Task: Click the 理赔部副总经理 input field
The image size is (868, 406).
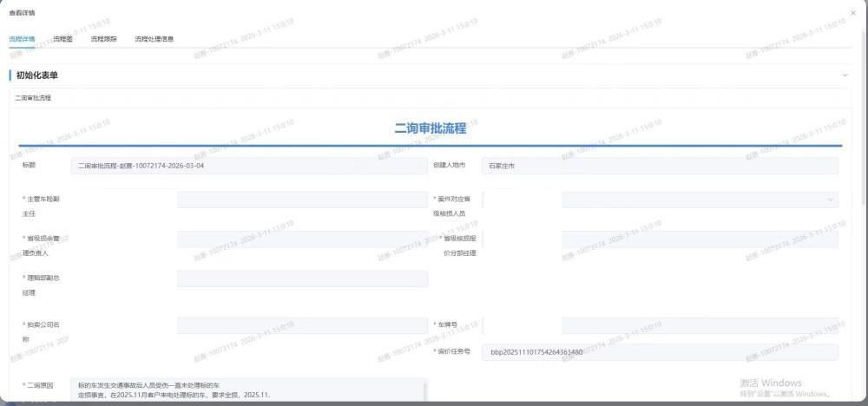Action: 302,278
